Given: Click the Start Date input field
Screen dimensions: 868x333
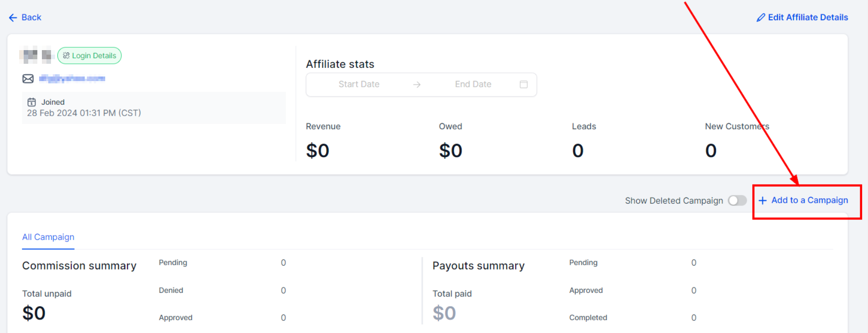Looking at the screenshot, I should coord(359,84).
